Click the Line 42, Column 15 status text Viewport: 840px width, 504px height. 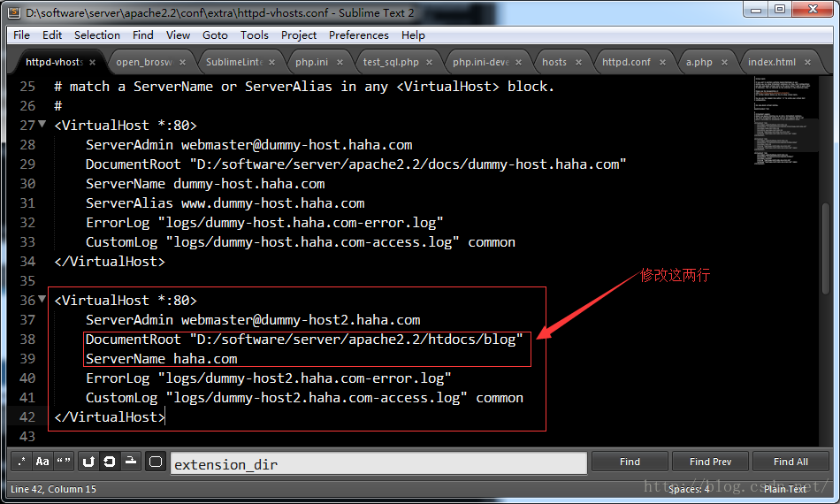click(x=54, y=489)
